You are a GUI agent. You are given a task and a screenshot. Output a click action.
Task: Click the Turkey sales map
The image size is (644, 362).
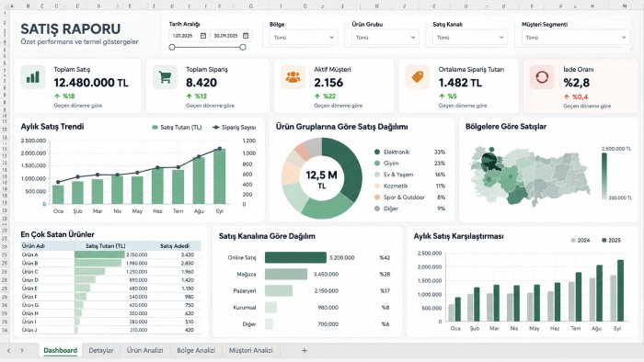[530, 176]
